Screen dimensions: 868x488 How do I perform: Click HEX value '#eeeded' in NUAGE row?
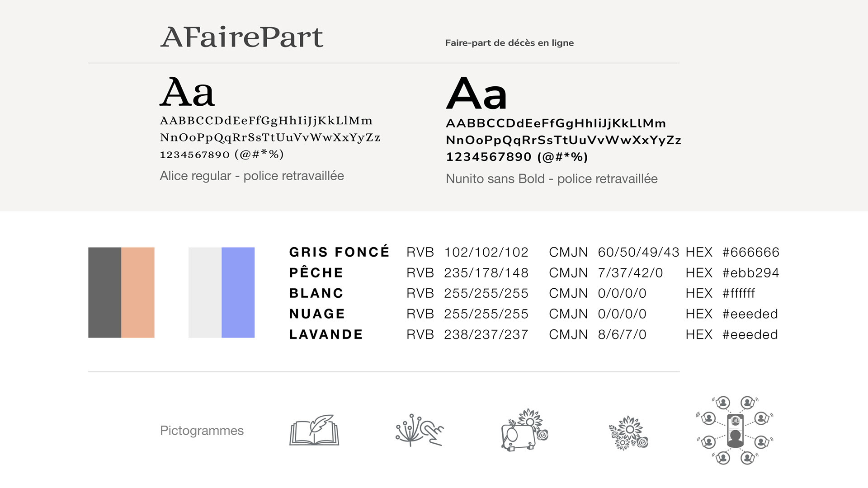[x=750, y=314]
